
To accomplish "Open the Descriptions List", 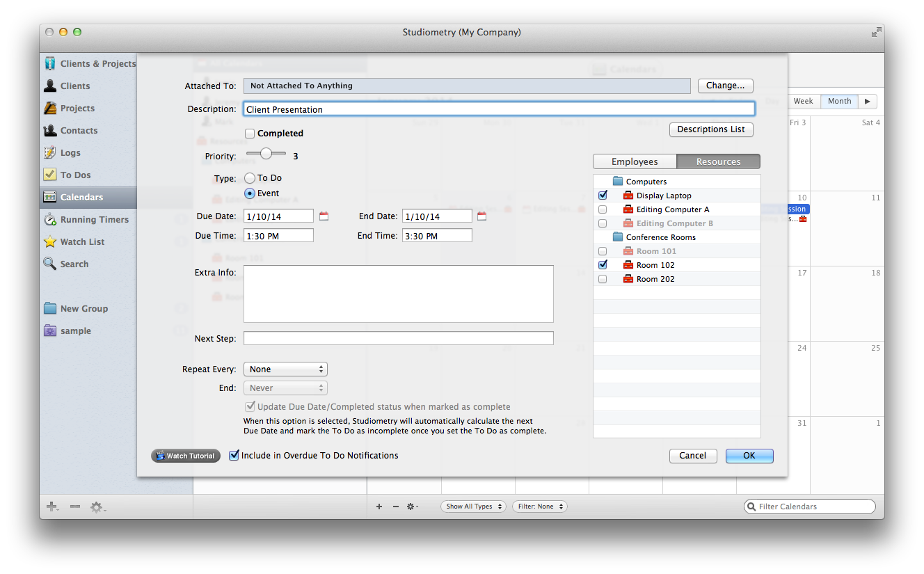I will click(710, 129).
